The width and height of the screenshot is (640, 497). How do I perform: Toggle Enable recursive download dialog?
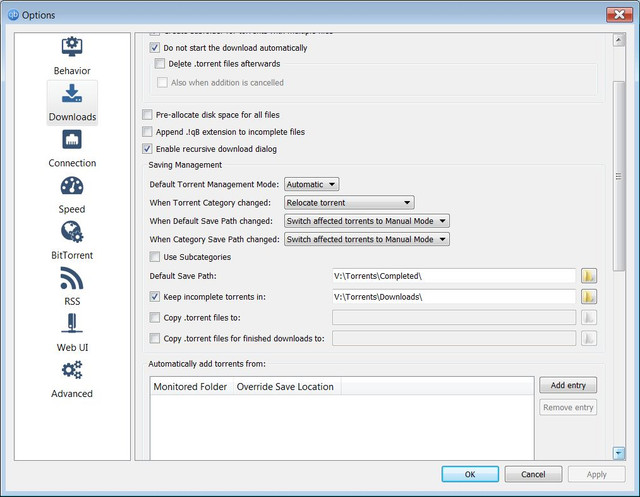(147, 149)
